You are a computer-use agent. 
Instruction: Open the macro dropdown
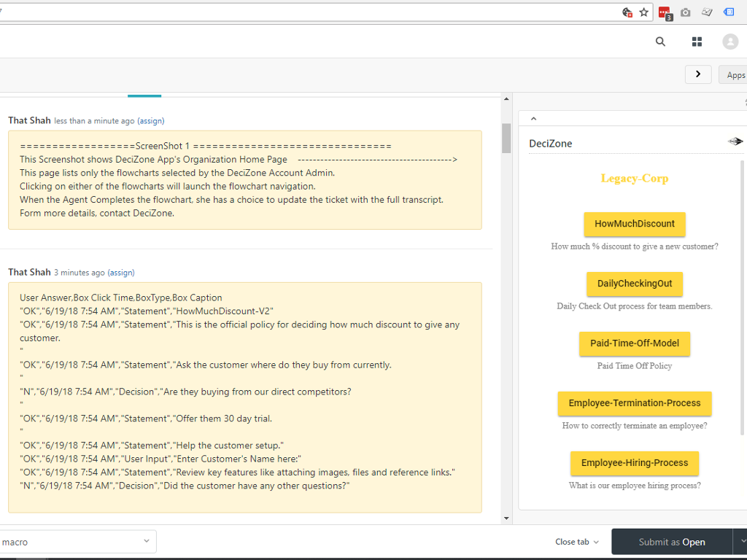(x=77, y=542)
